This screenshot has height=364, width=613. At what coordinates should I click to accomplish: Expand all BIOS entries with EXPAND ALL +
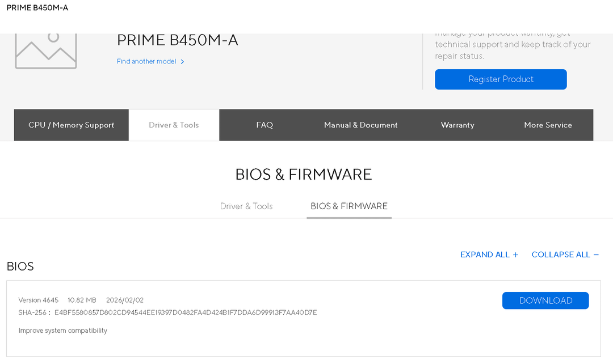pos(489,255)
